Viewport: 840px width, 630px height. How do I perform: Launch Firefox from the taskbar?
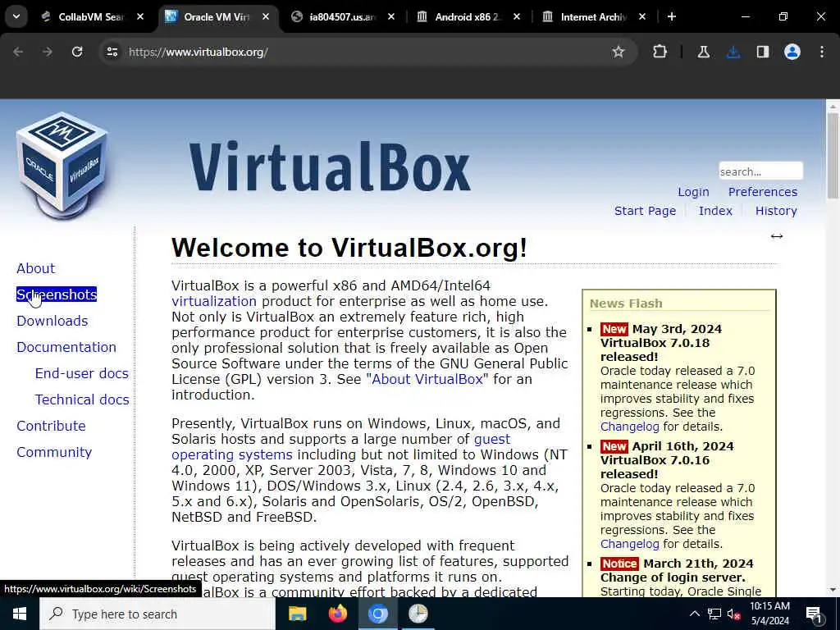tap(337, 614)
